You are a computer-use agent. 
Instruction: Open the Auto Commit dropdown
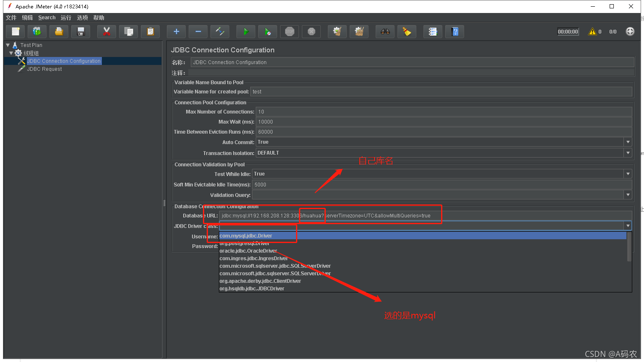[x=628, y=142]
